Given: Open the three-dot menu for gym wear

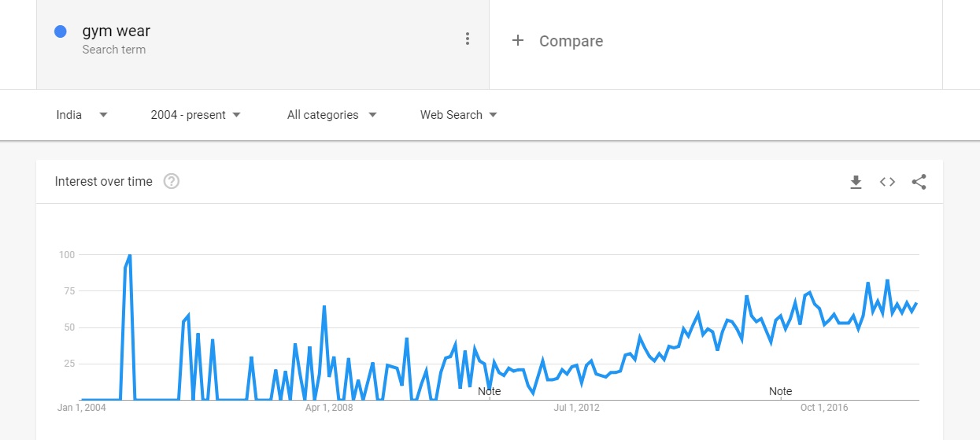Looking at the screenshot, I should tap(468, 39).
